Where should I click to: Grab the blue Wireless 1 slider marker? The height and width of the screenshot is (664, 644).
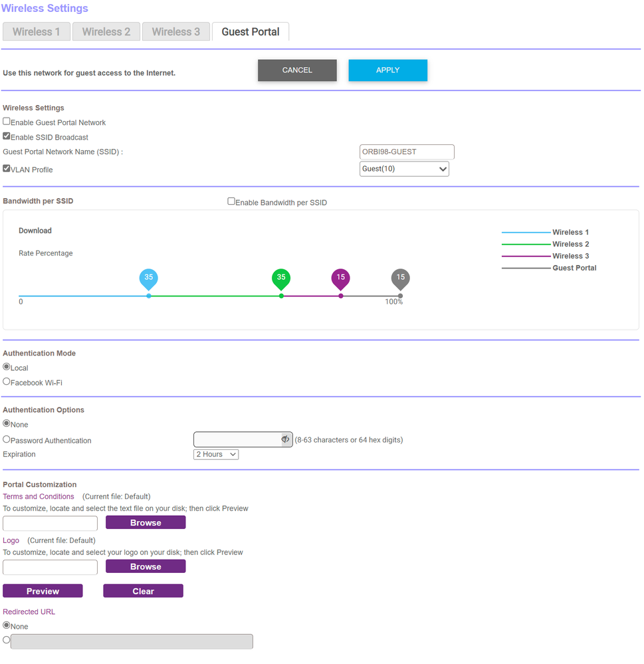[x=149, y=279]
